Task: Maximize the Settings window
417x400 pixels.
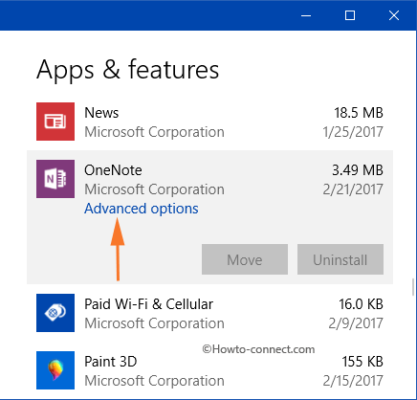Action: 350,15
